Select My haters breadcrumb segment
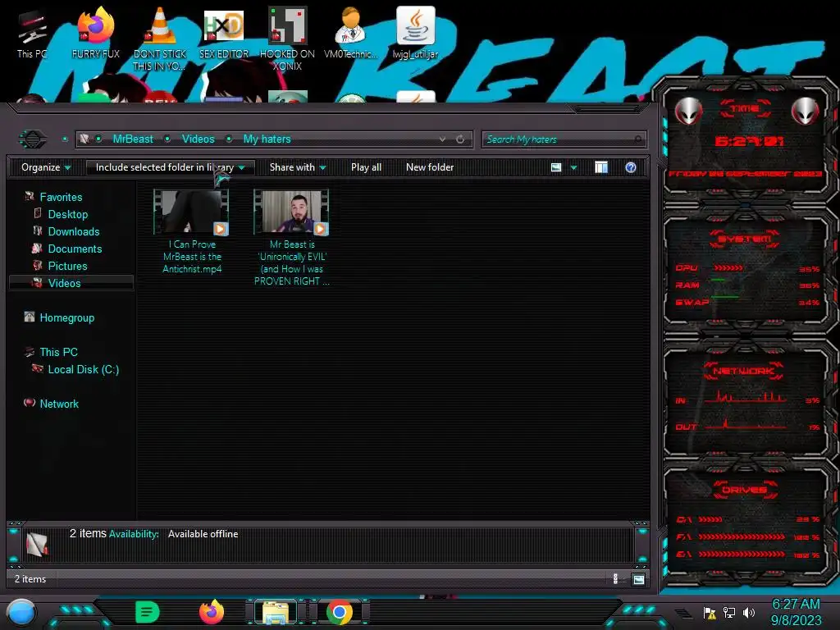The height and width of the screenshot is (630, 840). click(x=267, y=139)
